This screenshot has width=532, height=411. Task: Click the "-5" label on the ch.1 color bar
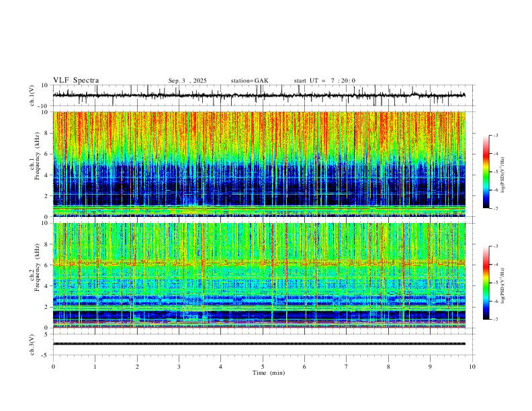[x=496, y=172]
